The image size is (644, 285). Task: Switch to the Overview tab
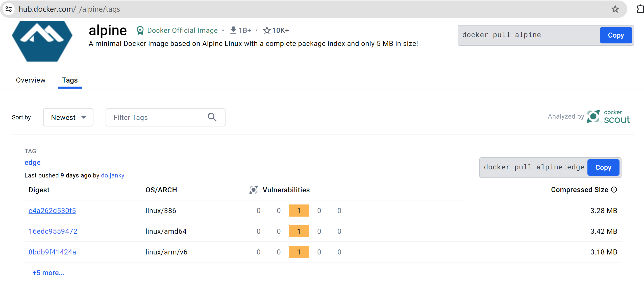tap(31, 80)
